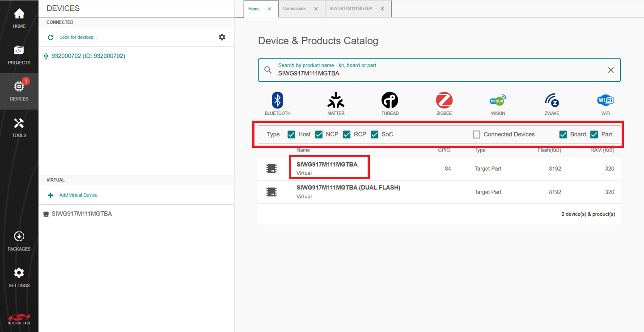Open Settings in the left sidebar
Screen dimensions: 644x332
19,277
